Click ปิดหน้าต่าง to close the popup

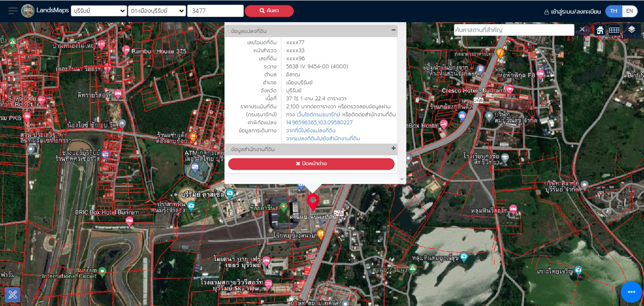tap(311, 164)
